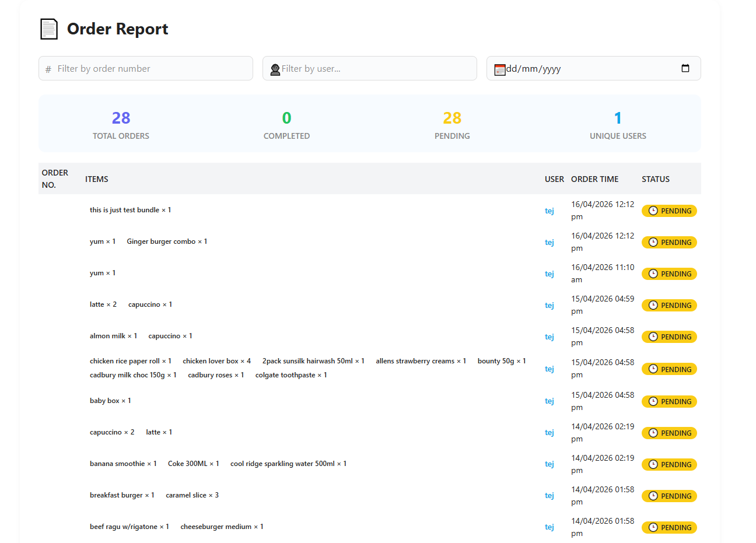Image resolution: width=756 pixels, height=543 pixels.
Task: Open the date picker calendar icon
Action: [685, 68]
